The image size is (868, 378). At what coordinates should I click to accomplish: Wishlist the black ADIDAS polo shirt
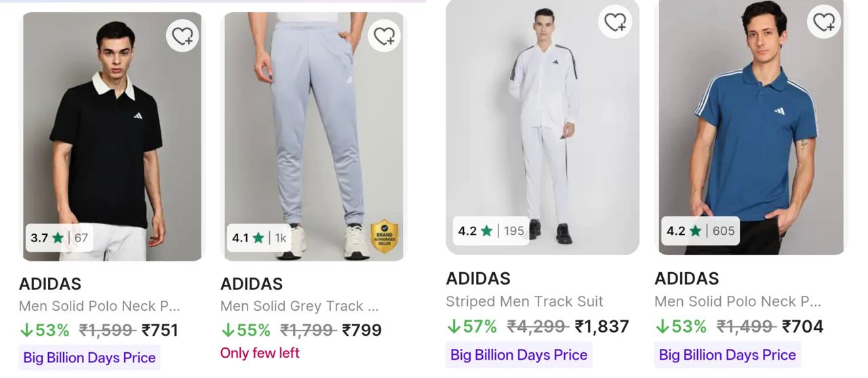point(183,35)
